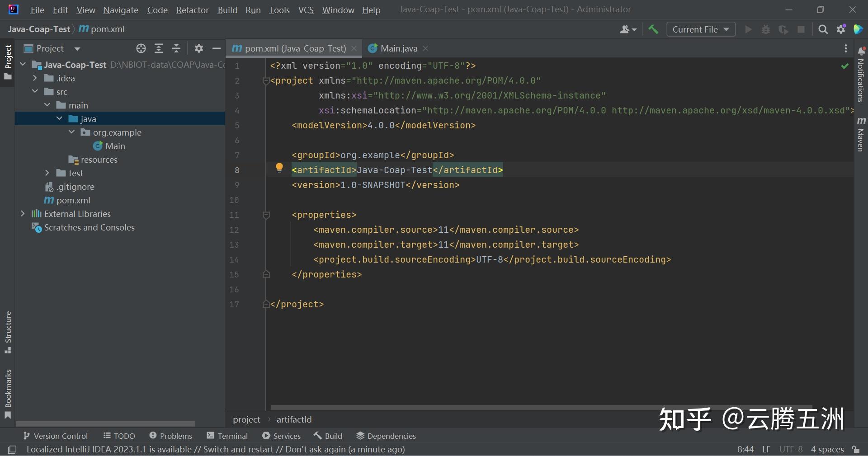Open Project view mode dropdown

tap(77, 48)
